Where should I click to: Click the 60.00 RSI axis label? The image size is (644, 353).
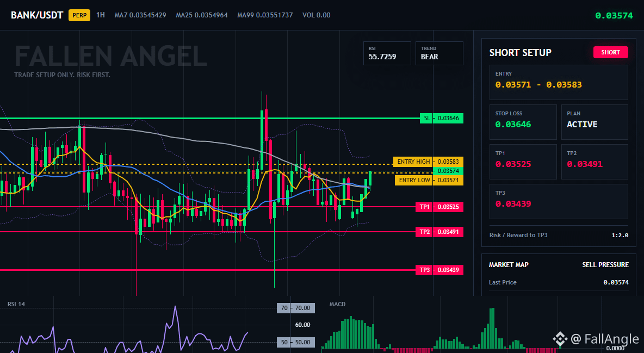point(303,325)
